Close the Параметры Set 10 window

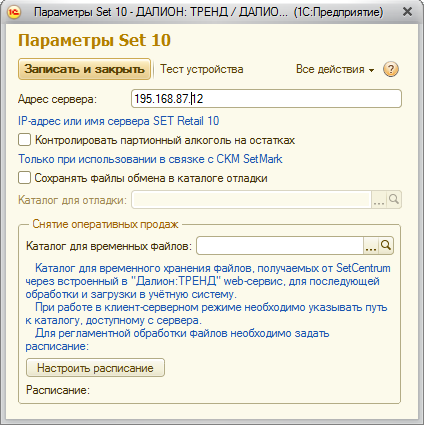407,12
